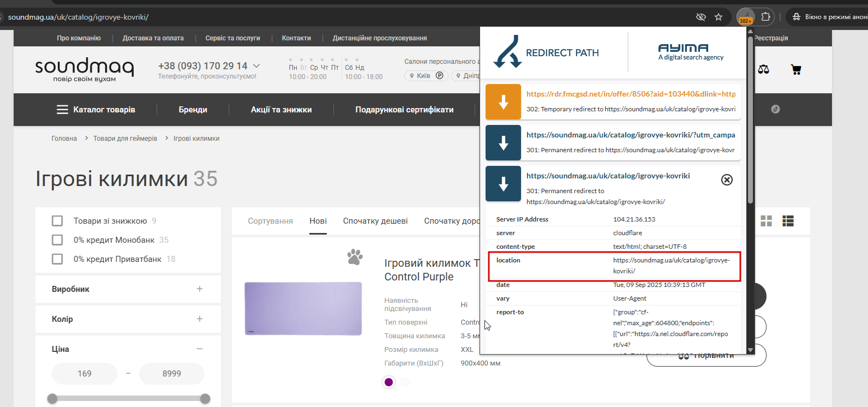This screenshot has width=868, height=407.
Task: Go to Товари для геймерів breadcrumb
Action: pos(125,139)
